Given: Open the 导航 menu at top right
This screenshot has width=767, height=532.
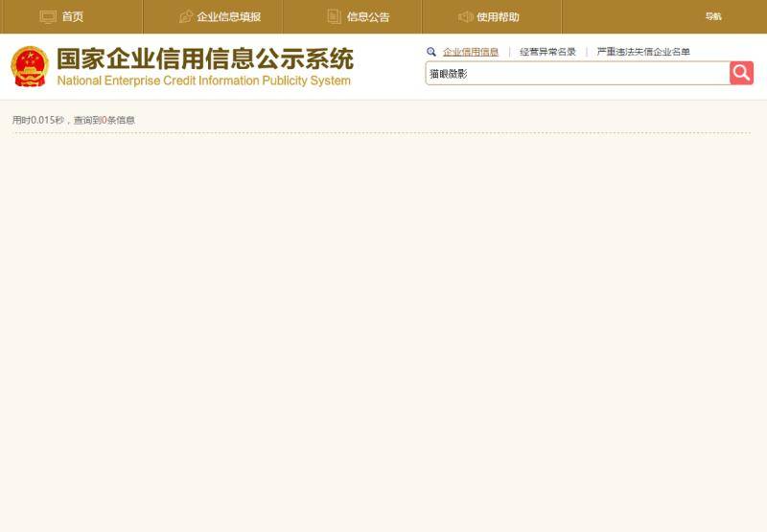Looking at the screenshot, I should click(713, 16).
